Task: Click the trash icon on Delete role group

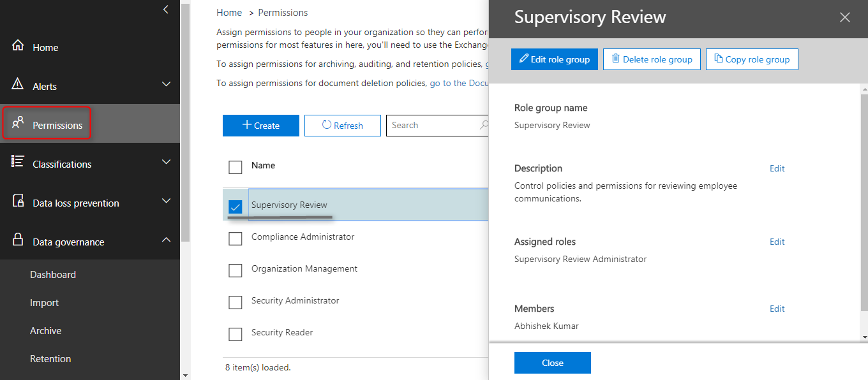Action: click(x=615, y=59)
